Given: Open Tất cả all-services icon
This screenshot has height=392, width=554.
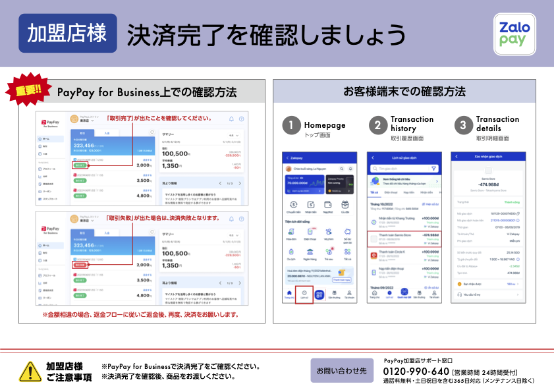Looking at the screenshot, I should pyautogui.click(x=348, y=252).
